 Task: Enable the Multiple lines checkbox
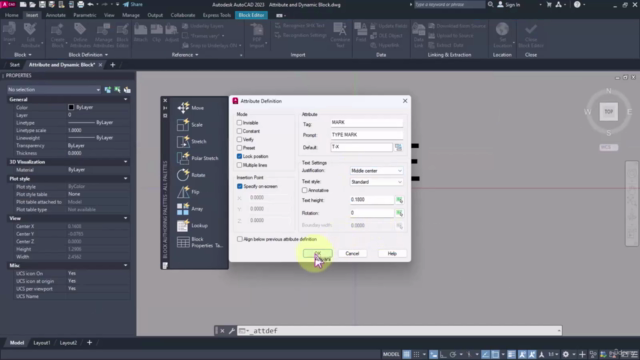[240, 165]
